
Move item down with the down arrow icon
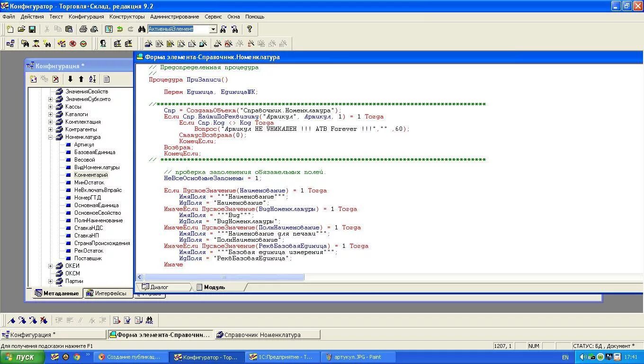pyautogui.click(x=70, y=79)
